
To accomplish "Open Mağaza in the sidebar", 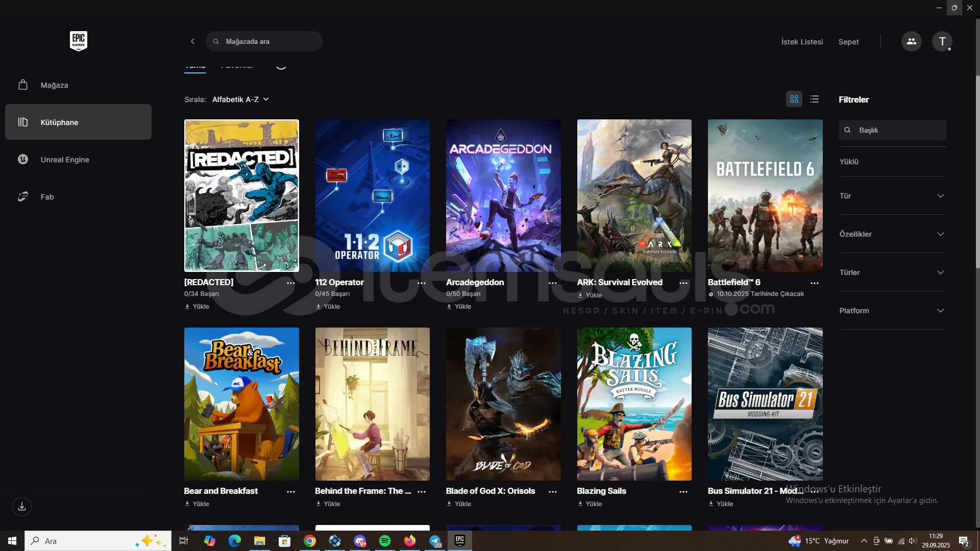I will coord(54,85).
